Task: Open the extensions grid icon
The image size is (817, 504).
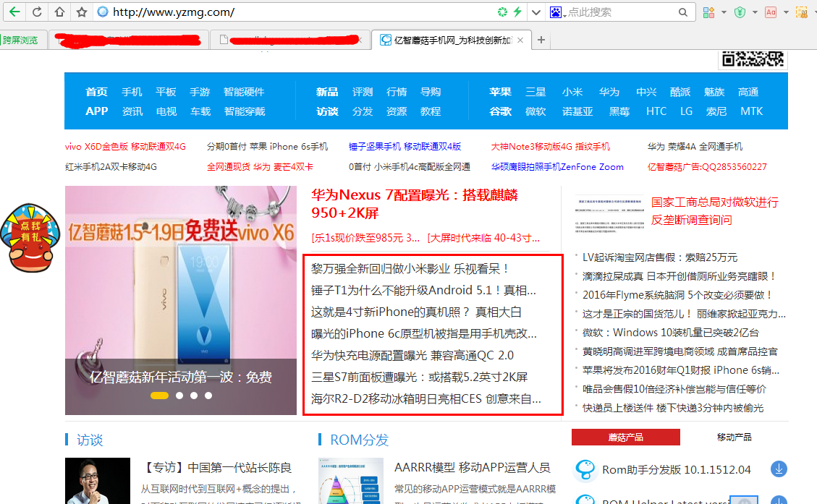Action: [x=708, y=12]
